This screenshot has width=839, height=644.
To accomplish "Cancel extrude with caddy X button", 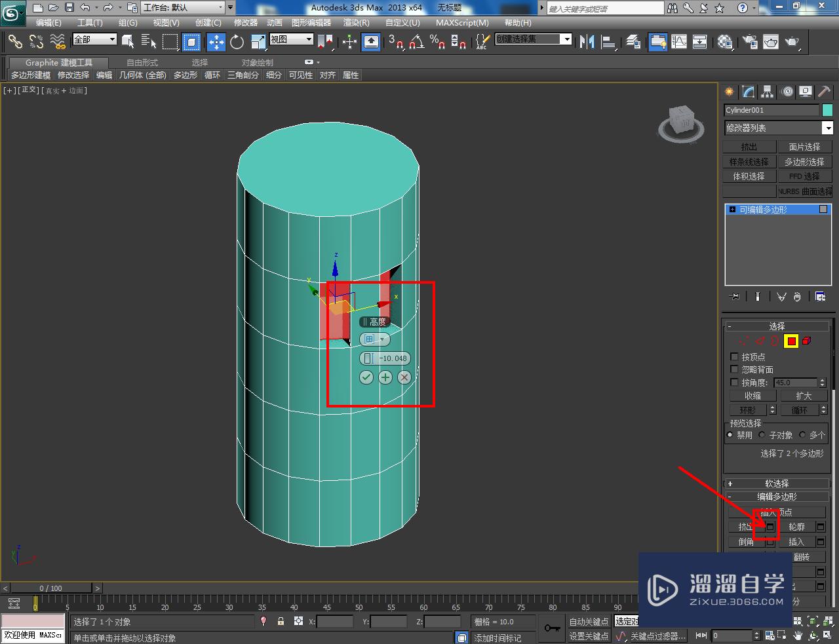I will pos(404,377).
